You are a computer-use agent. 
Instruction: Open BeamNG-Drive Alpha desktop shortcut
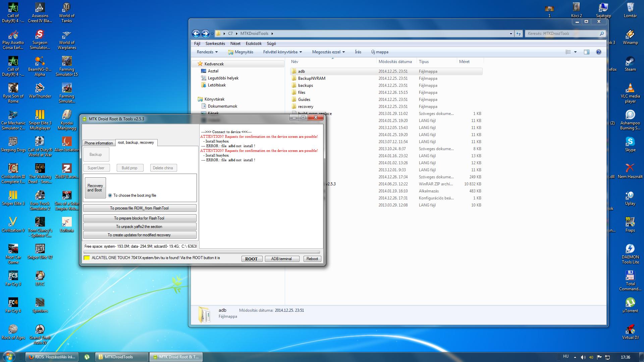40,66
